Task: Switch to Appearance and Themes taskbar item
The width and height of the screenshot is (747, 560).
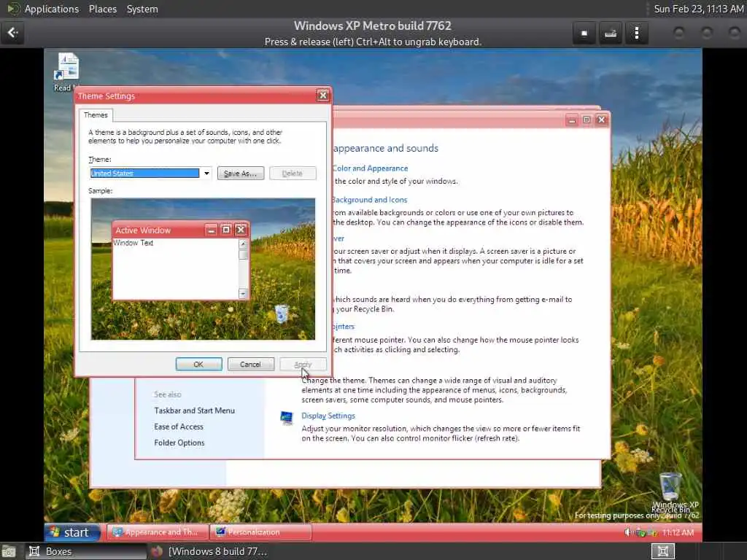Action: [x=158, y=532]
